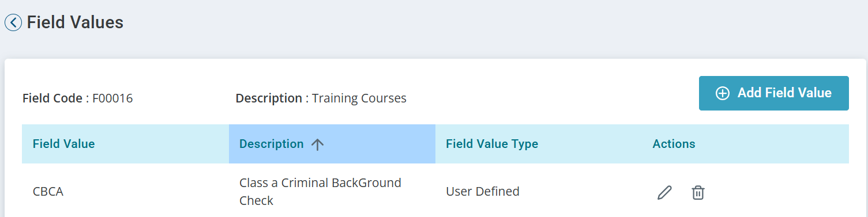The image size is (868, 217).
Task: Click the Add Field Value button
Action: (774, 93)
